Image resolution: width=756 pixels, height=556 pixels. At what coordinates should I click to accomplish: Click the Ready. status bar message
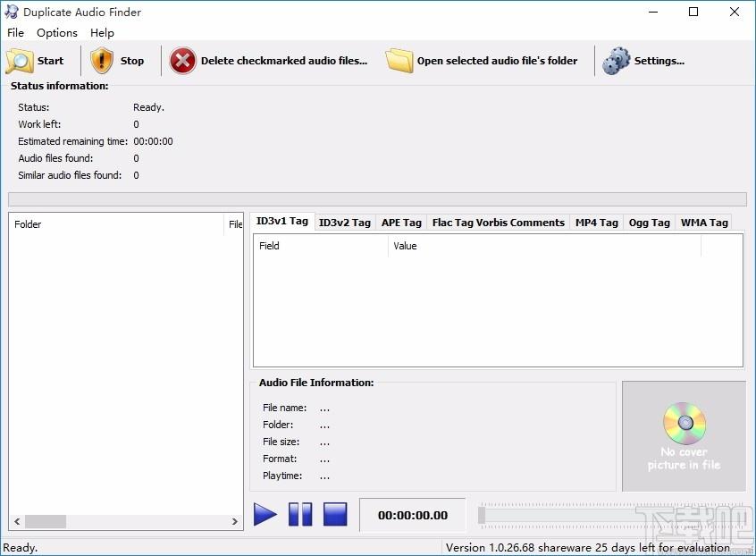[x=21, y=548]
